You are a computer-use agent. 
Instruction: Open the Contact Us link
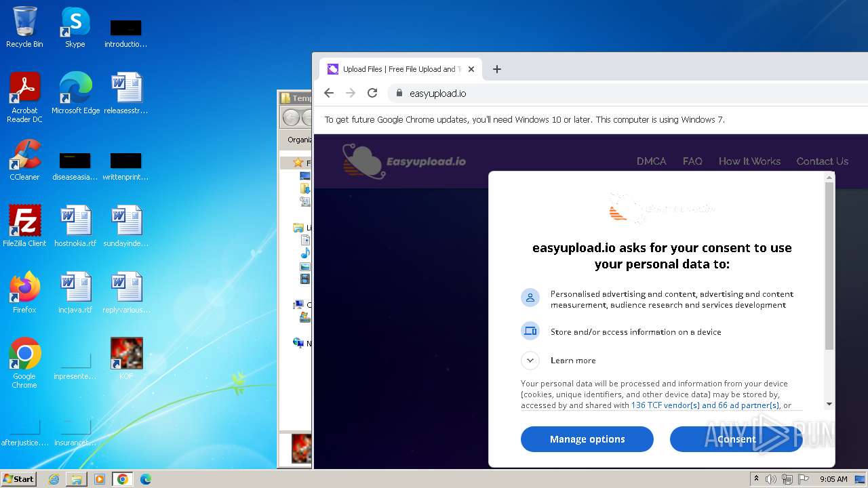point(823,161)
